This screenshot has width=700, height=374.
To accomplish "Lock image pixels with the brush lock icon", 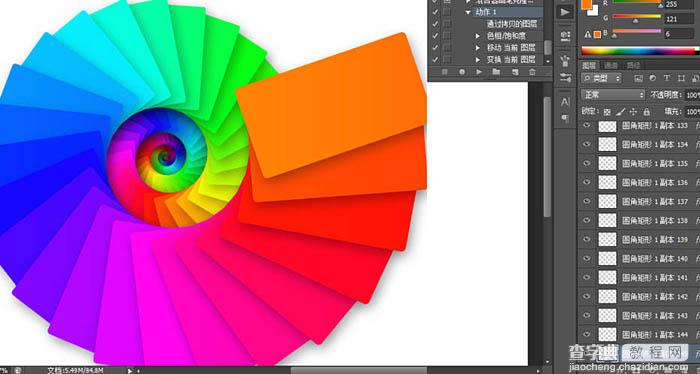I will 620,112.
